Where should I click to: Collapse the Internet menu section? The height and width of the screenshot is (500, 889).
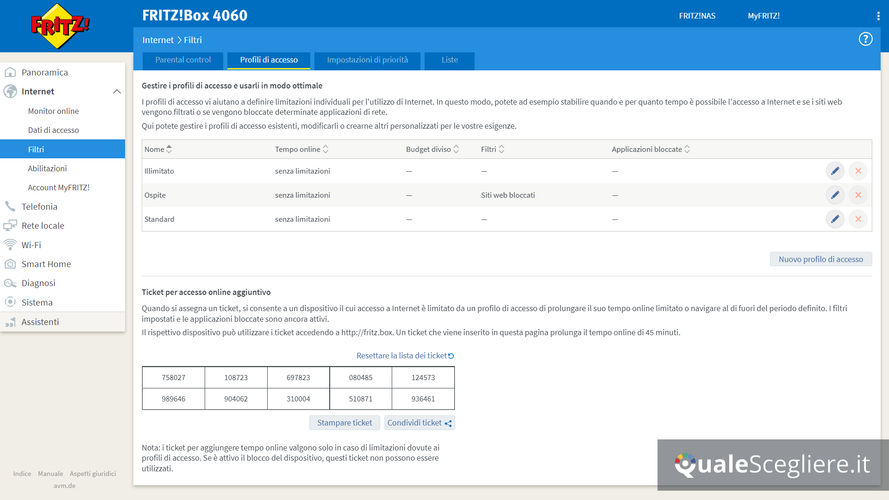[116, 92]
